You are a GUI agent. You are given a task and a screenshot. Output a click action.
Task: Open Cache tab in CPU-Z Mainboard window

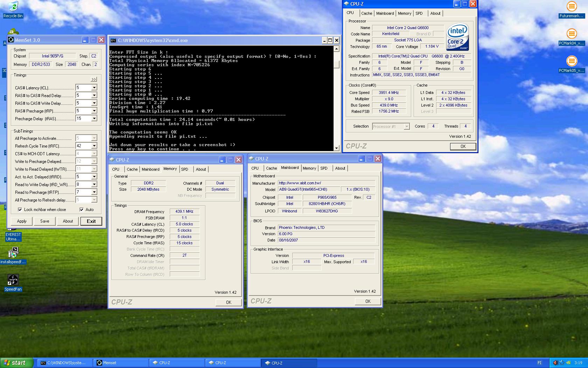coord(271,168)
